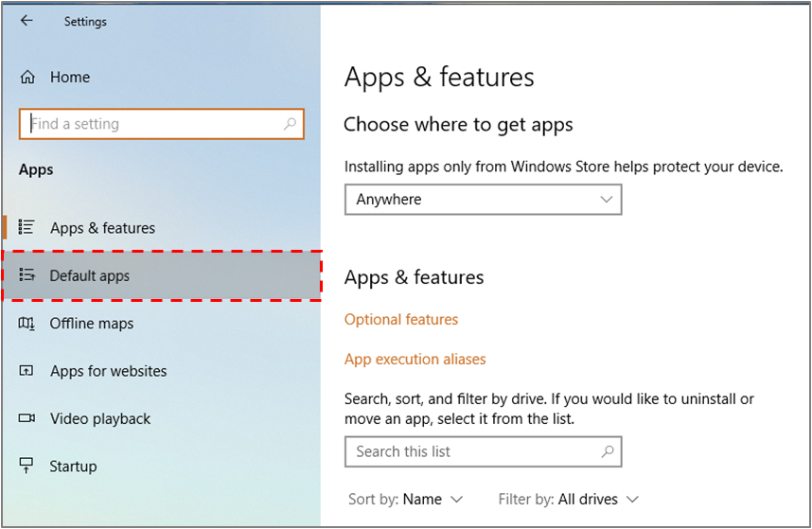The height and width of the screenshot is (529, 812).
Task: Click the Default apps sidebar icon
Action: pyautogui.click(x=26, y=274)
